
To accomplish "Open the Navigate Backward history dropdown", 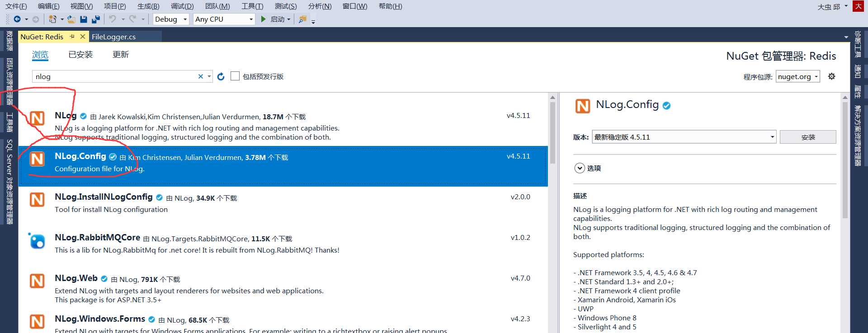I will [27, 19].
